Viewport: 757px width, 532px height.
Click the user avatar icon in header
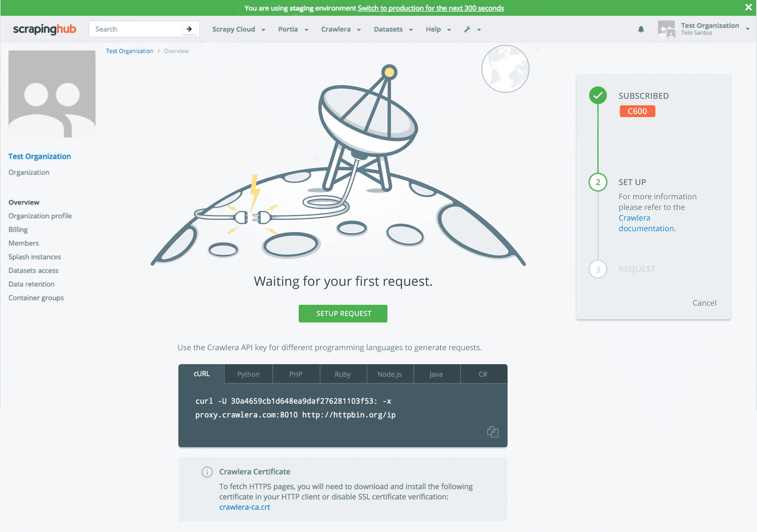point(666,29)
